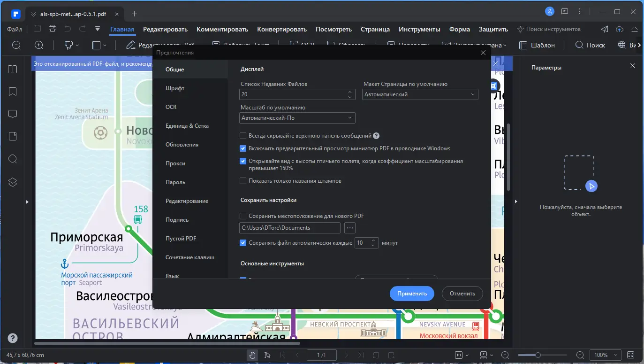The width and height of the screenshot is (644, 364).
Task: Click zoom in plus in status bar
Action: tap(580, 355)
